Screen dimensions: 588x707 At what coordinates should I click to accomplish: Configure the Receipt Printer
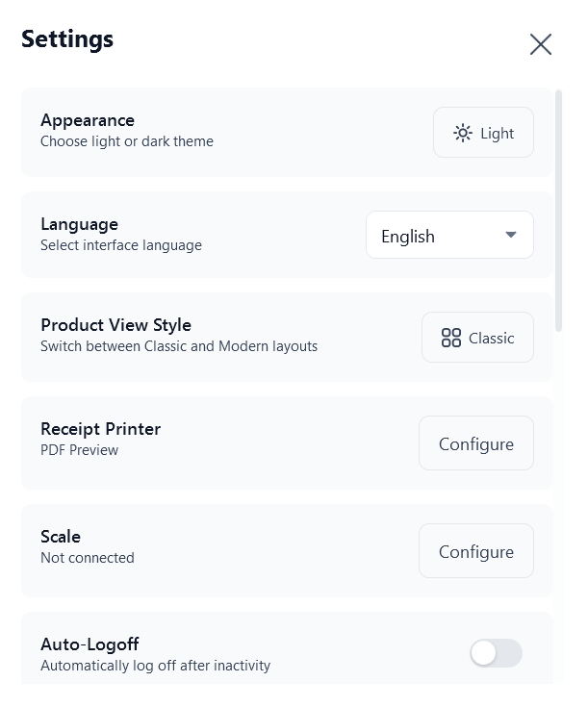475,443
